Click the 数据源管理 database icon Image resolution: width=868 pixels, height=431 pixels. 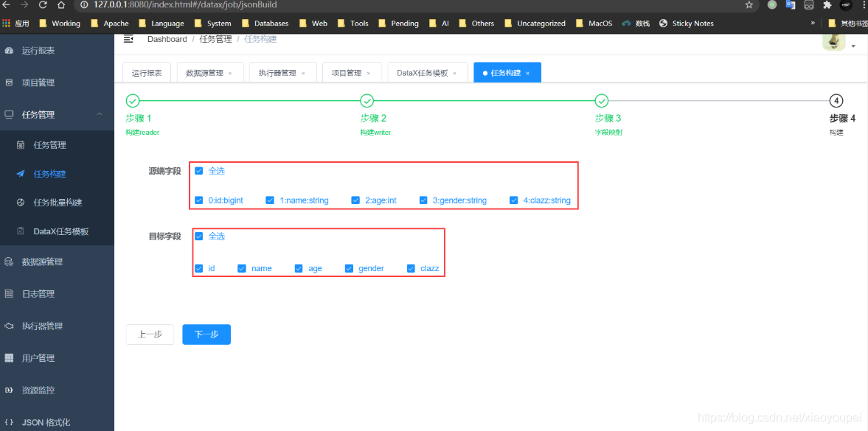pos(9,262)
